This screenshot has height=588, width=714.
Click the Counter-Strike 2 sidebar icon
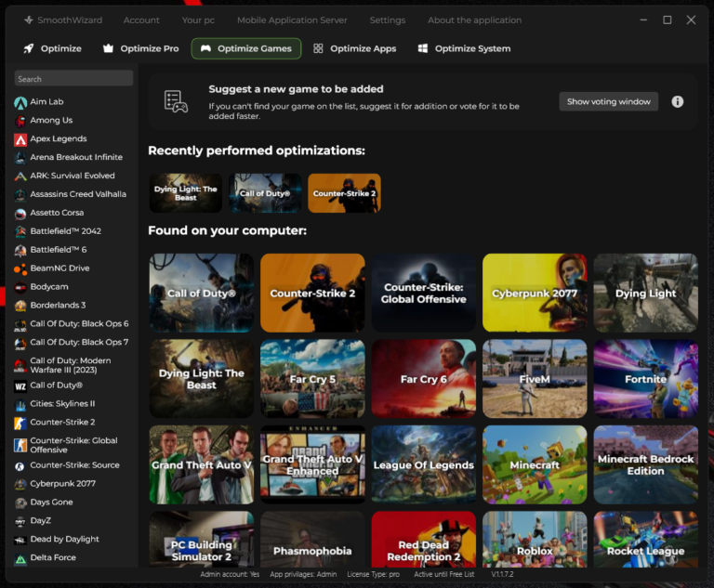[x=20, y=423]
